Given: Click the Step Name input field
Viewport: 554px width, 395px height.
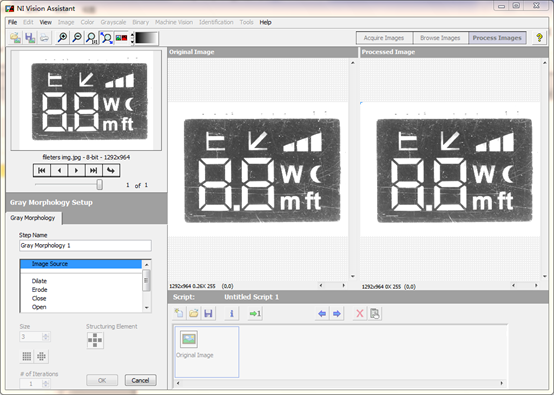Looking at the screenshot, I should [85, 246].
